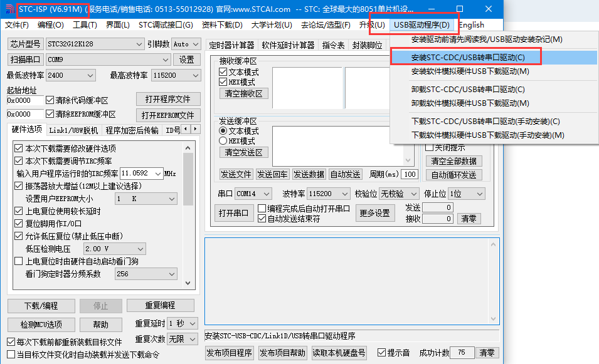Expand the 芯片型号 STC32G12K128 dropdown
Image resolution: width=599 pixels, height=364 pixels.
pos(139,44)
